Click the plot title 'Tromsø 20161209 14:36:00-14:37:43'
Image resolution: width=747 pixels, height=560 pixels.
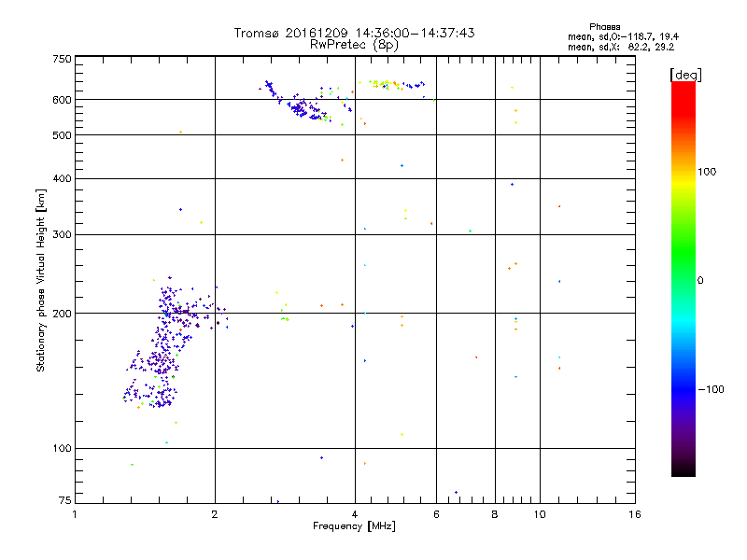[354, 33]
